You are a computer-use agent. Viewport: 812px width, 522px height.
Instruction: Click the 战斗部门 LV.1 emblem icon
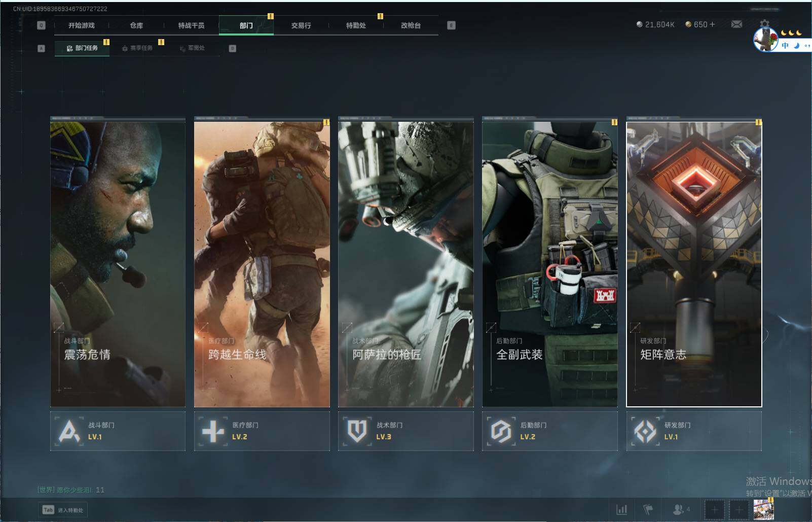69,431
